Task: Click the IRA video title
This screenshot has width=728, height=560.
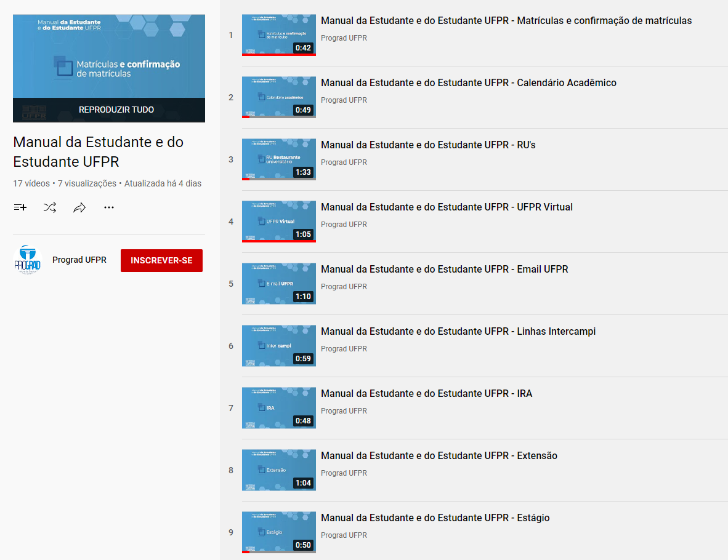Action: (426, 394)
